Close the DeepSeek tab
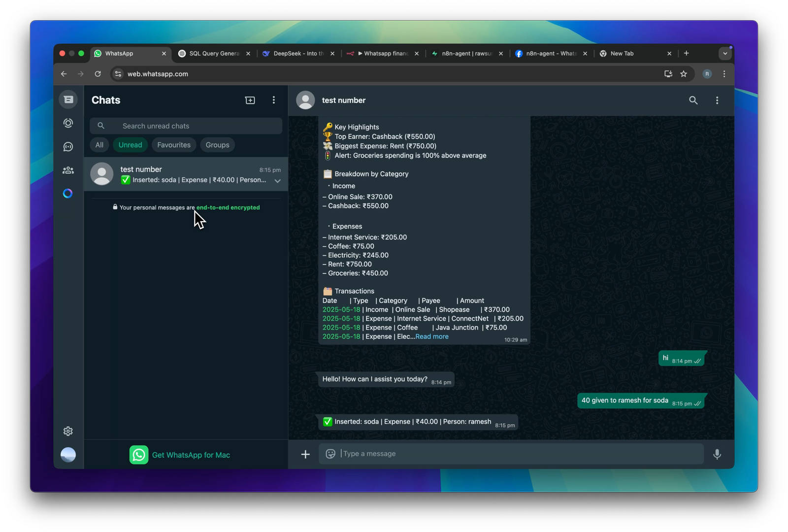788x532 pixels. pos(332,54)
